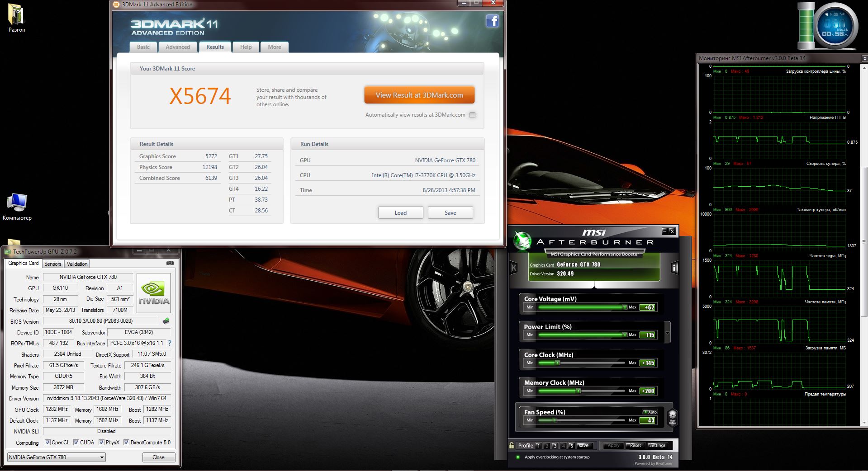The height and width of the screenshot is (471, 868).
Task: Toggle automatic viewing of results at 3DMark.com
Action: click(472, 115)
